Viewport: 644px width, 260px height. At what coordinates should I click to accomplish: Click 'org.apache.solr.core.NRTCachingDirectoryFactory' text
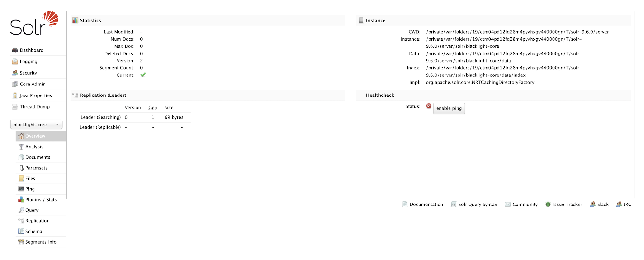pos(480,82)
